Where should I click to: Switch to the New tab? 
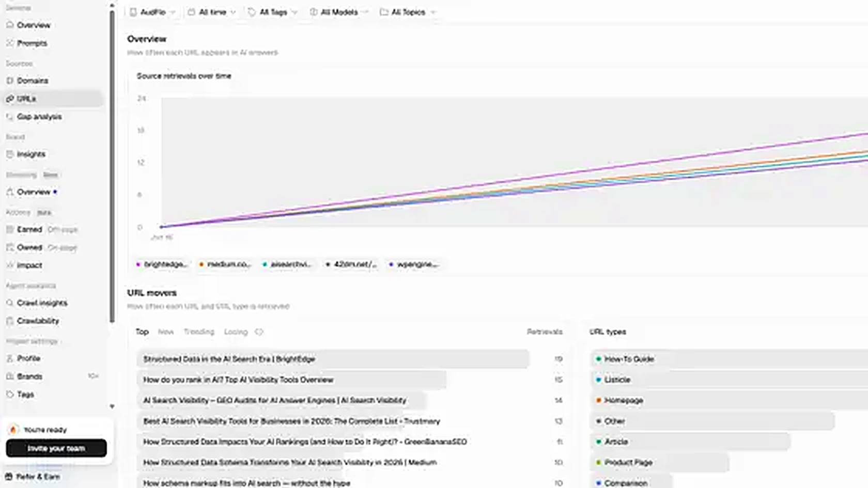[166, 332]
